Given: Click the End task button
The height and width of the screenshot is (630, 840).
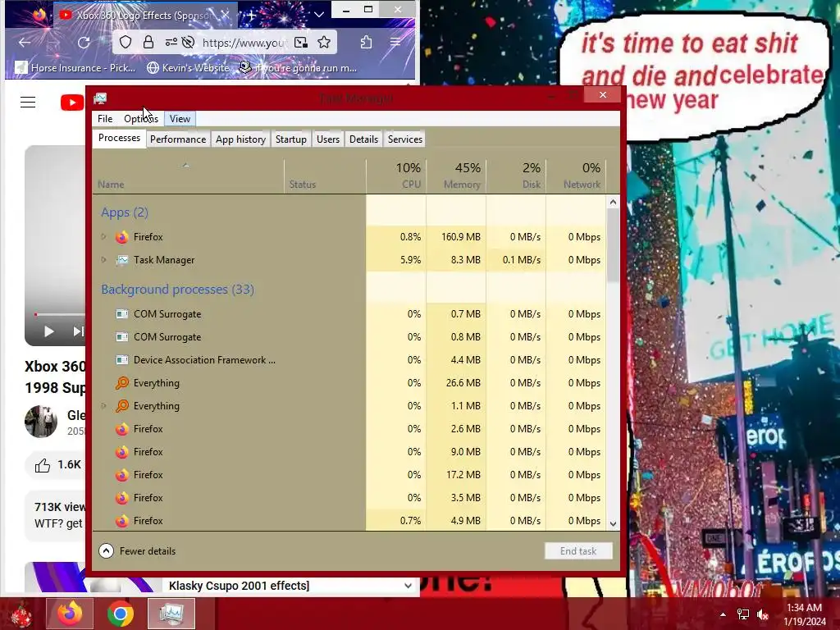Looking at the screenshot, I should (x=578, y=550).
